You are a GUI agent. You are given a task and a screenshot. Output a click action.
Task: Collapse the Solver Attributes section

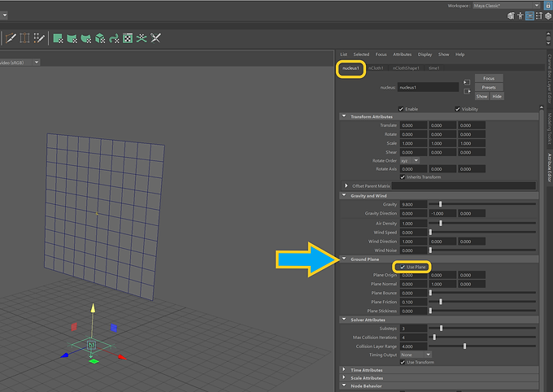click(344, 320)
